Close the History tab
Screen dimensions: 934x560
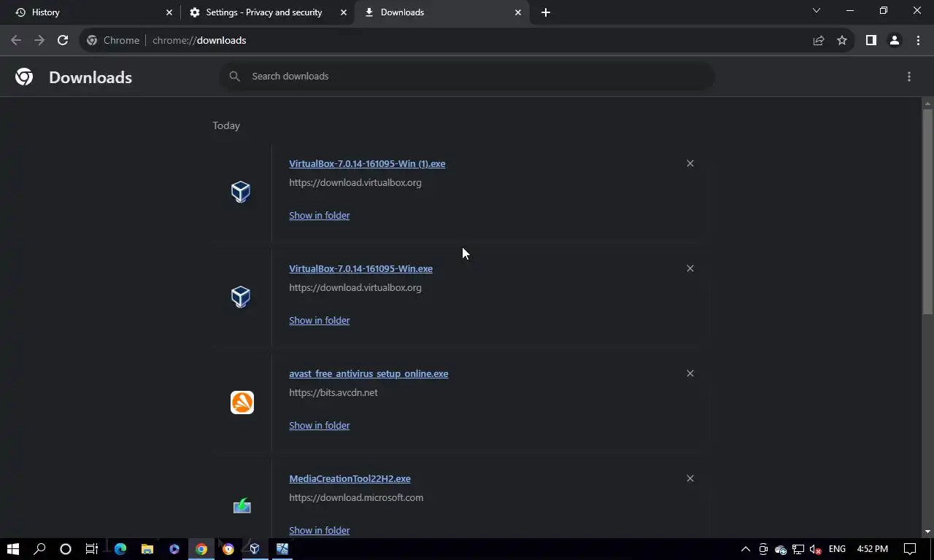pos(169,12)
